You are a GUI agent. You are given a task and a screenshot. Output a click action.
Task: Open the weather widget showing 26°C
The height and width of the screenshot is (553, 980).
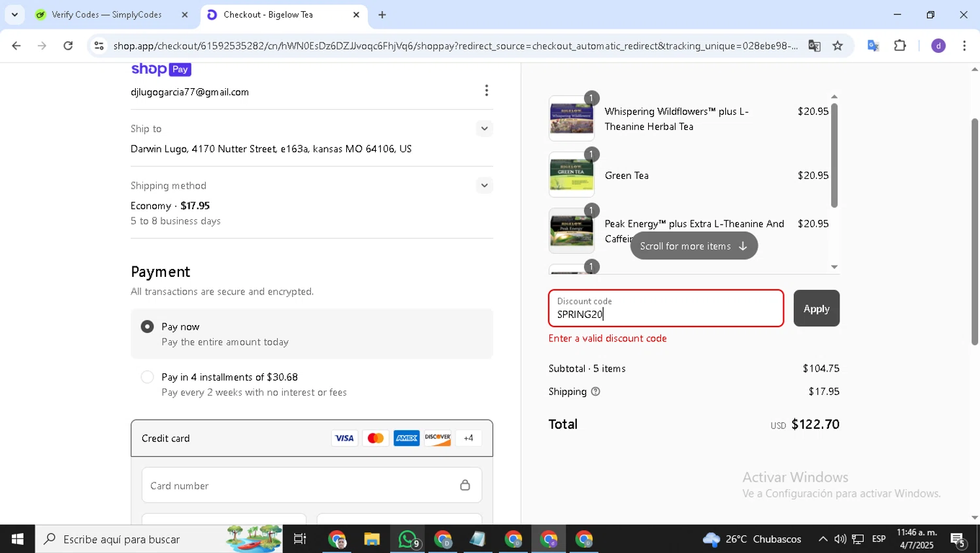pyautogui.click(x=752, y=539)
